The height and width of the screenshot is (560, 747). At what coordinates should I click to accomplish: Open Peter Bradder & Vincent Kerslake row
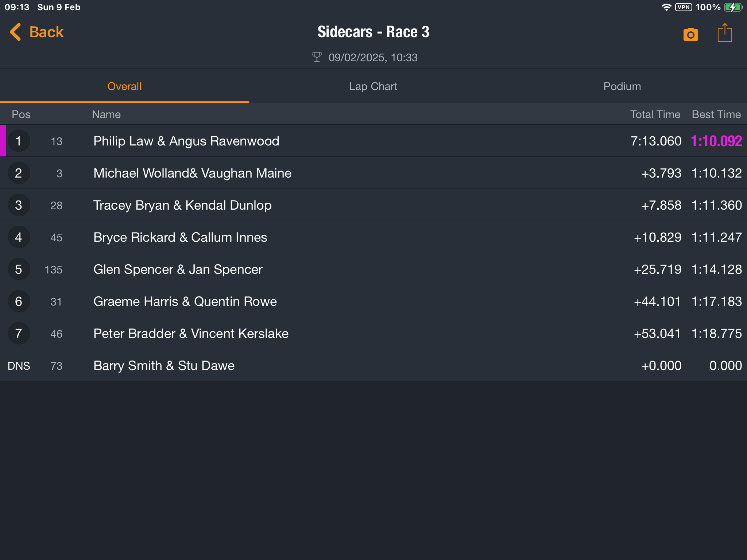coord(373,333)
